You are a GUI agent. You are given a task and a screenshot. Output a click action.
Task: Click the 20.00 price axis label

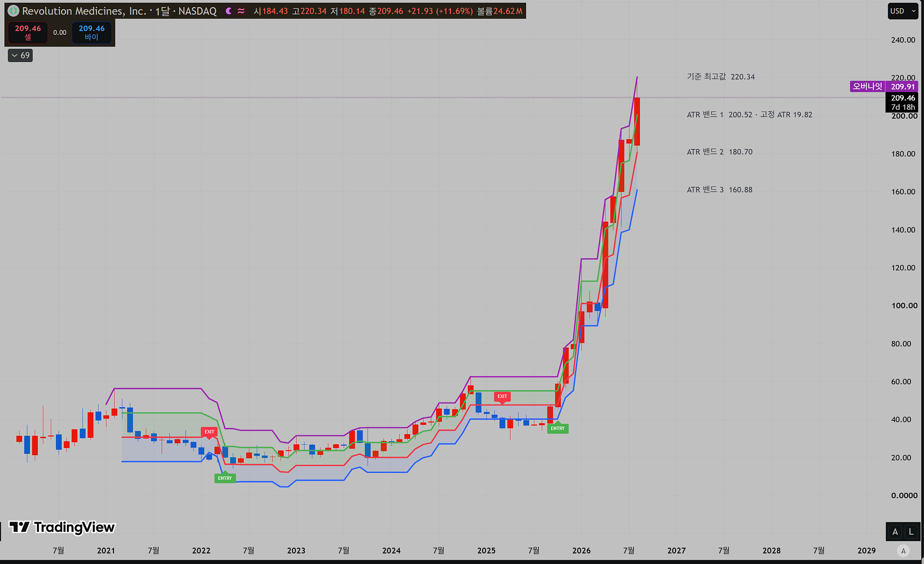click(x=901, y=458)
